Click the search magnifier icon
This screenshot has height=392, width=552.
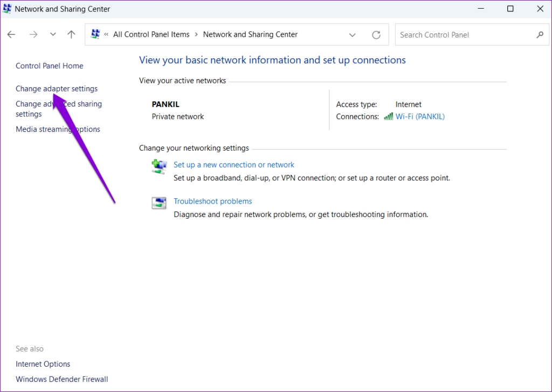(540, 34)
